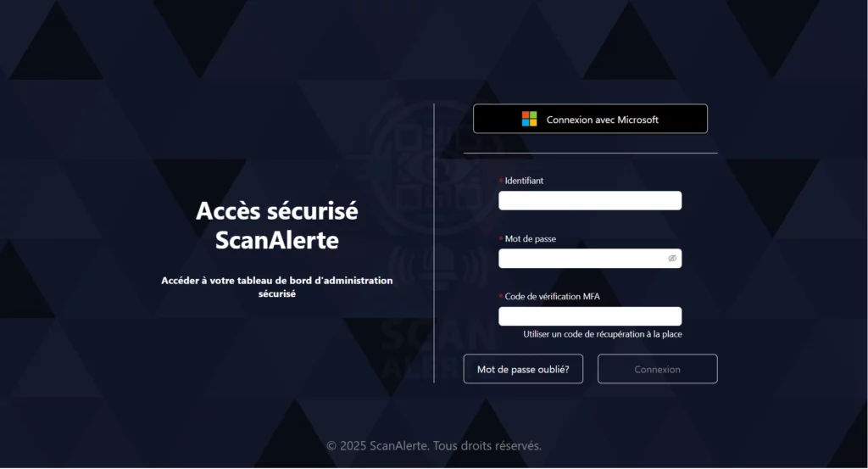
Task: Click the red asterisk beside MFA label
Action: 501,296
